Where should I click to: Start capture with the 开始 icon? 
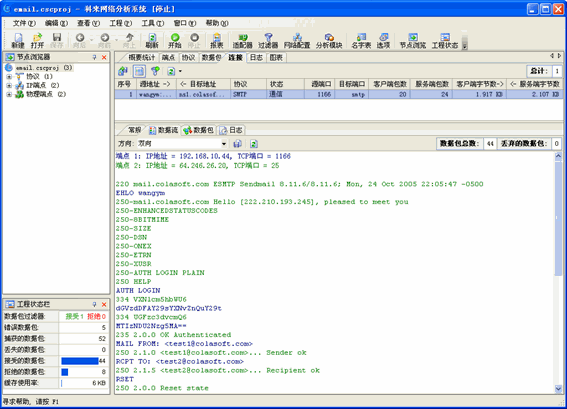[x=175, y=40]
